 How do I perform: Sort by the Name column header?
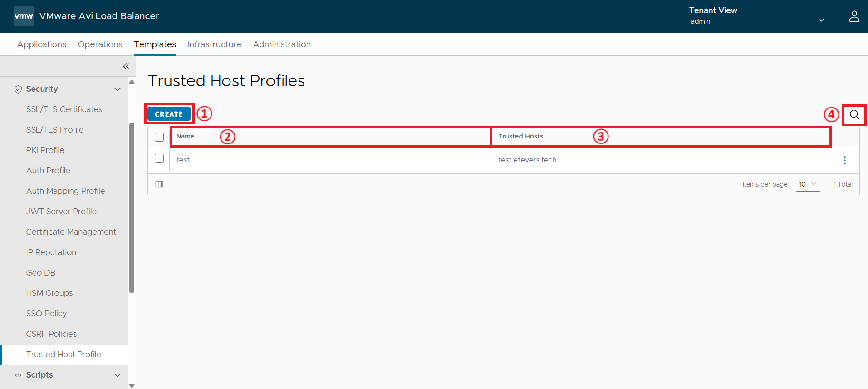click(185, 136)
